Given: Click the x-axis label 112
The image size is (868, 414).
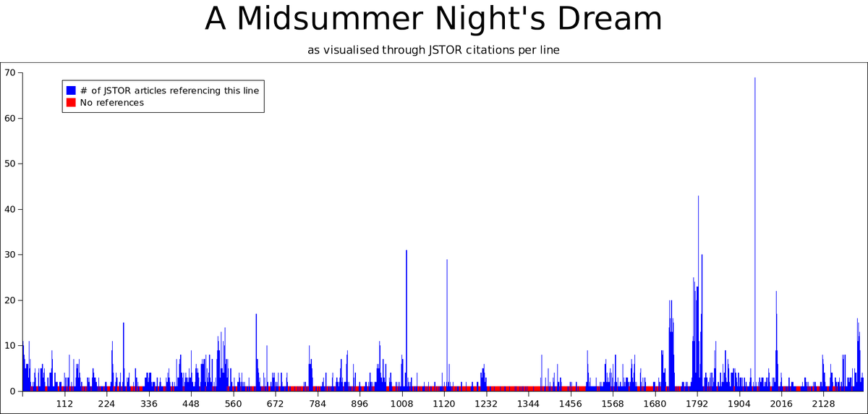Looking at the screenshot, I should point(64,404).
